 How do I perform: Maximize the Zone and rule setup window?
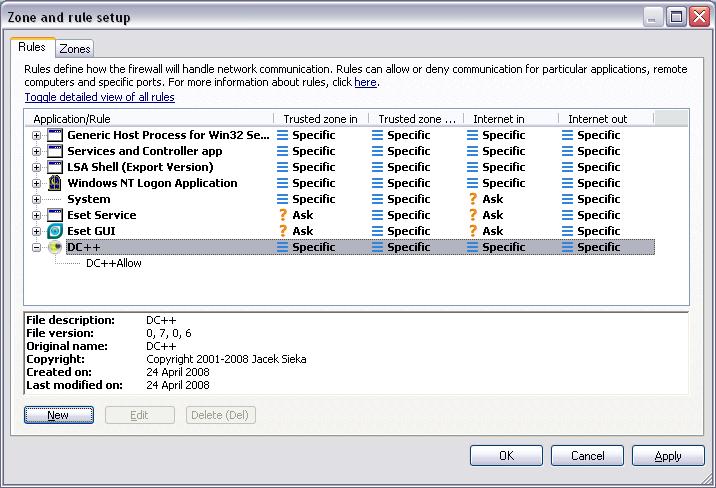click(x=676, y=17)
